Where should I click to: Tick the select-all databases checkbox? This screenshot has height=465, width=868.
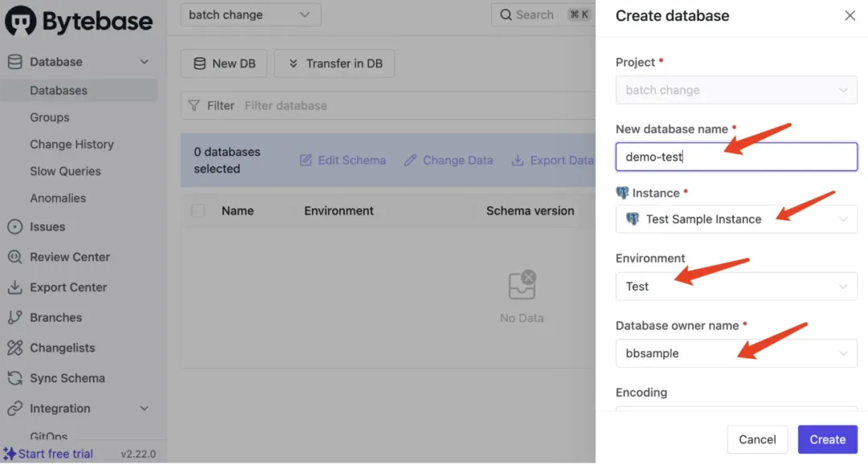[x=198, y=211]
